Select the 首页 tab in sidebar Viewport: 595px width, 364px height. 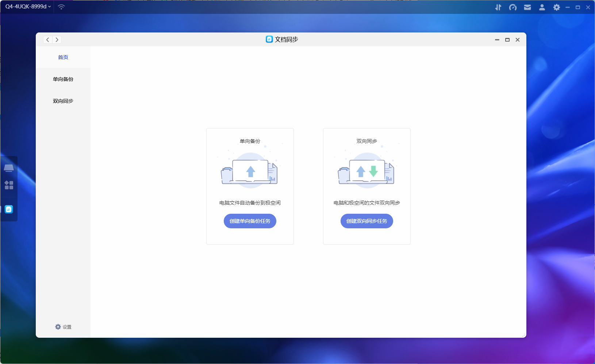tap(63, 57)
